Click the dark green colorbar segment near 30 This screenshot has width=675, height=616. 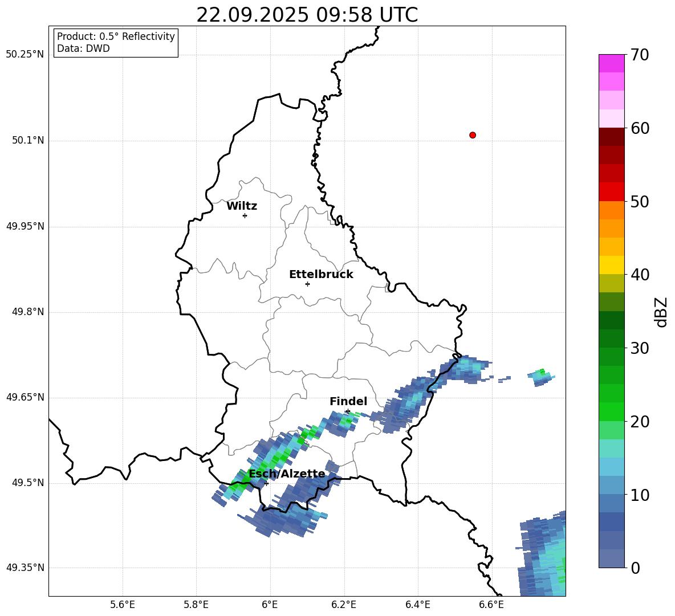(x=611, y=338)
